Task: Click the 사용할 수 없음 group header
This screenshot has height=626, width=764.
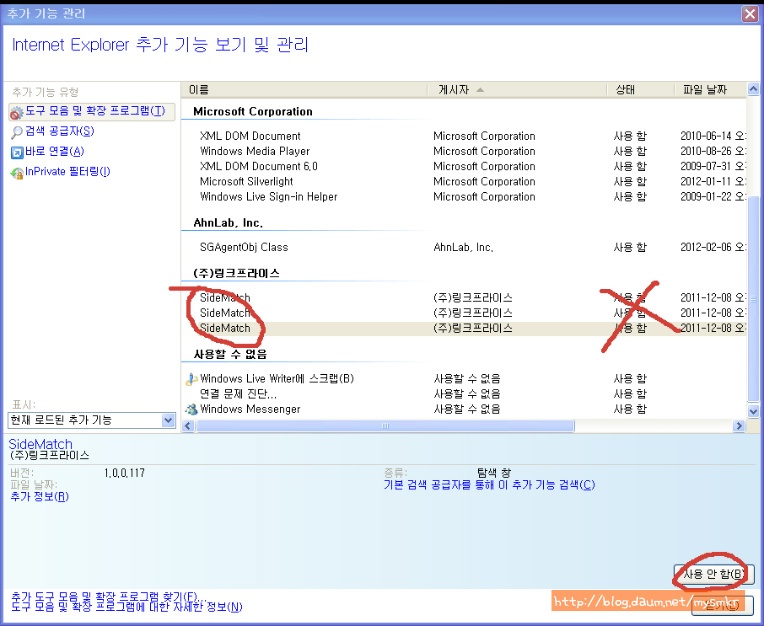Action: tap(230, 354)
